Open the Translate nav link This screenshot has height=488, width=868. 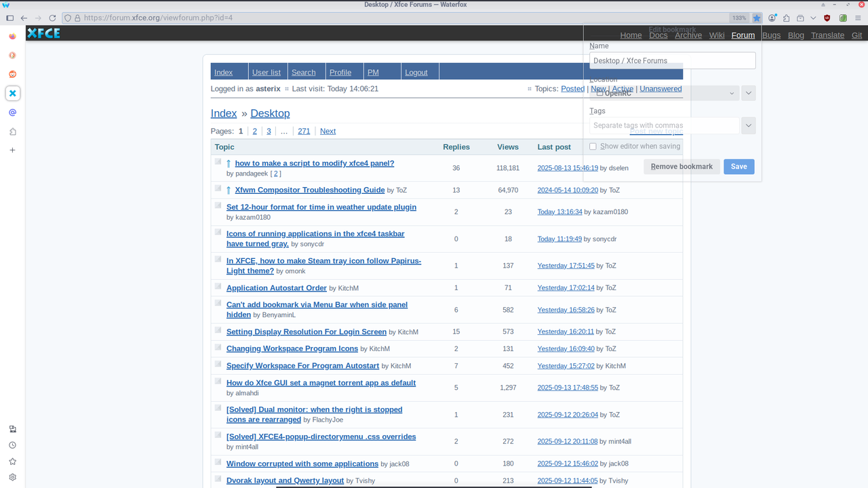coord(827,35)
